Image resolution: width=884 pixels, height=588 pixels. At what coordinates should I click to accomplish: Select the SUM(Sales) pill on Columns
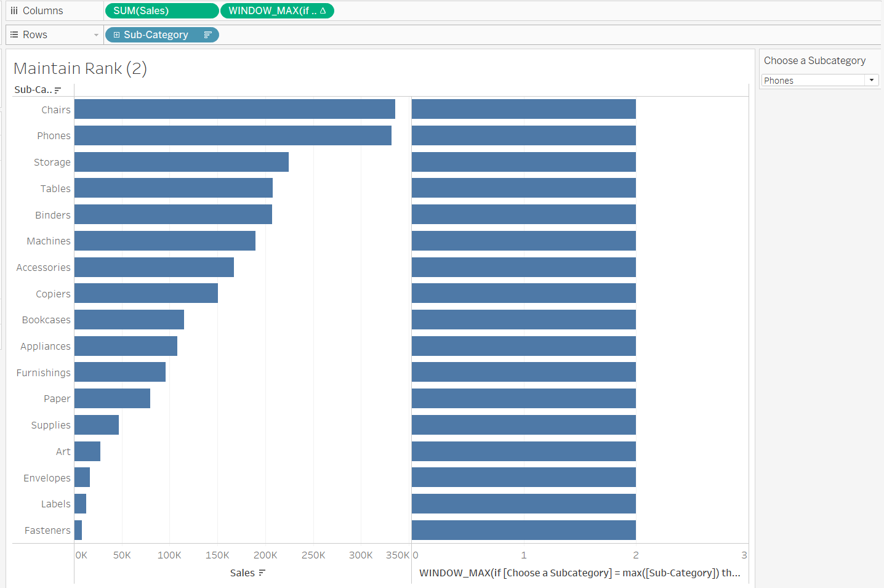[x=162, y=11]
